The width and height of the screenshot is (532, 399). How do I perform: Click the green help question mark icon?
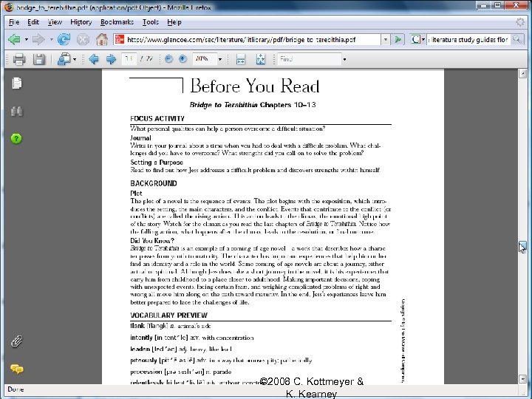pos(16,138)
